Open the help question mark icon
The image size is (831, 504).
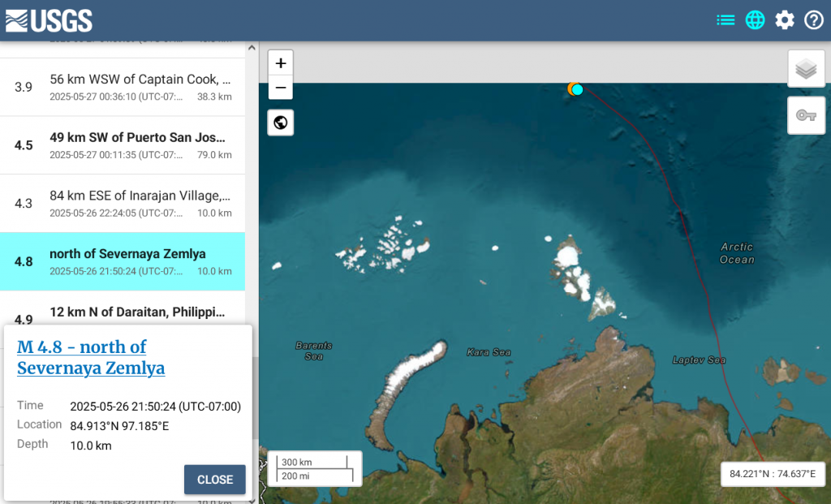point(813,20)
